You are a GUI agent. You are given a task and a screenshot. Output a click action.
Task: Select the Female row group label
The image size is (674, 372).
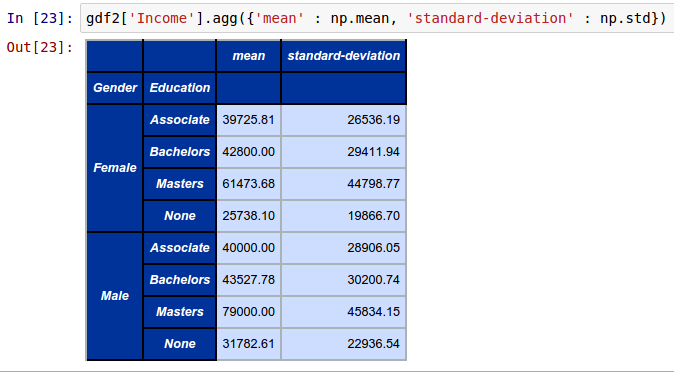[115, 168]
